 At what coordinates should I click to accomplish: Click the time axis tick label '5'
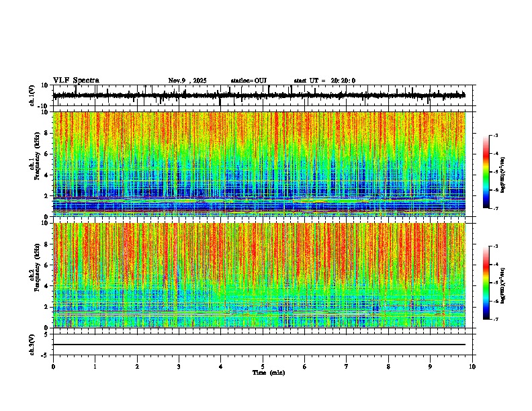(x=263, y=367)
